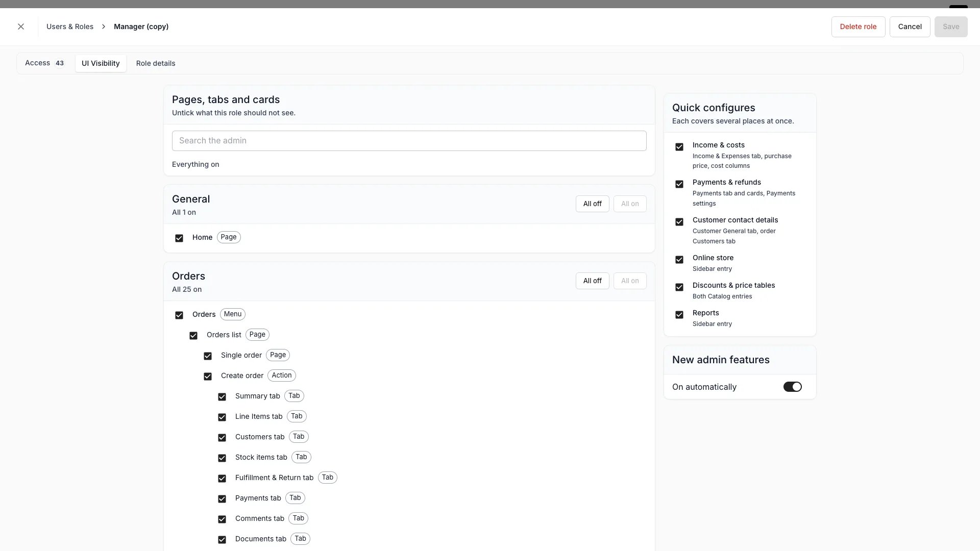Toggle the On automatically switch

[792, 387]
